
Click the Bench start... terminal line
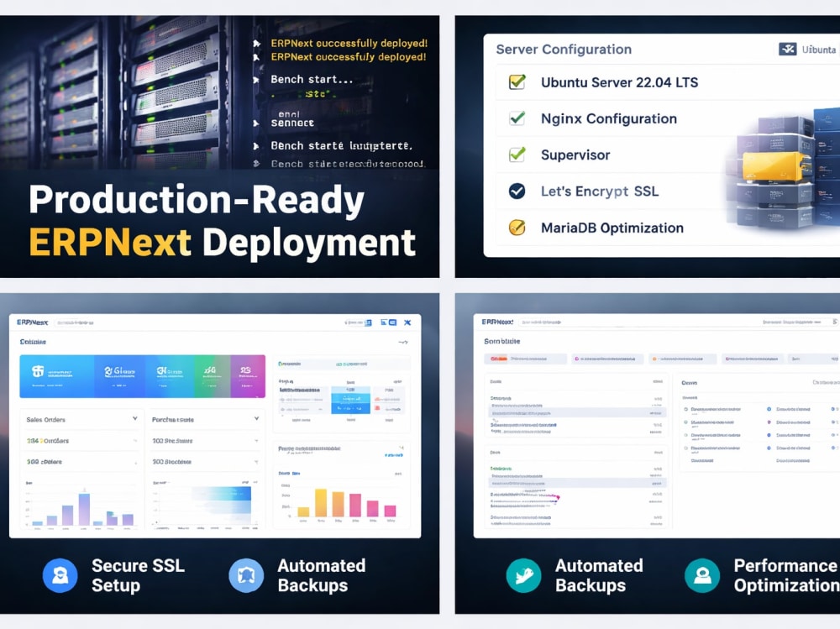point(312,79)
